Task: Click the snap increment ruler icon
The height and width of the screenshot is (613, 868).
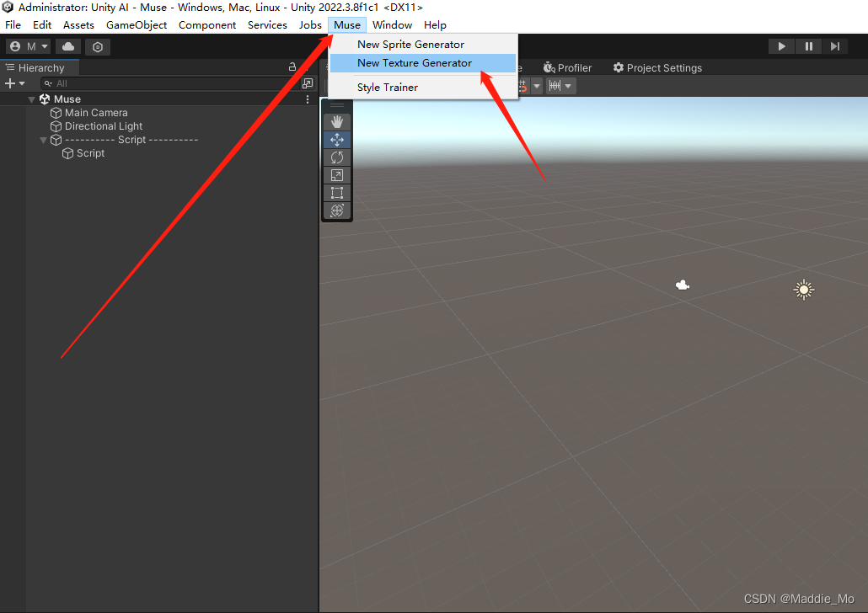Action: [555, 86]
